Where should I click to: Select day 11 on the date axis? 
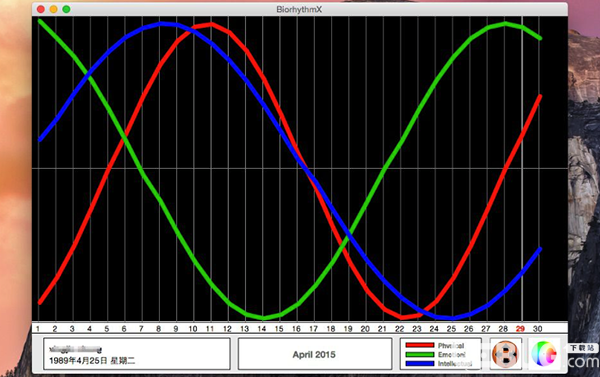tap(210, 329)
